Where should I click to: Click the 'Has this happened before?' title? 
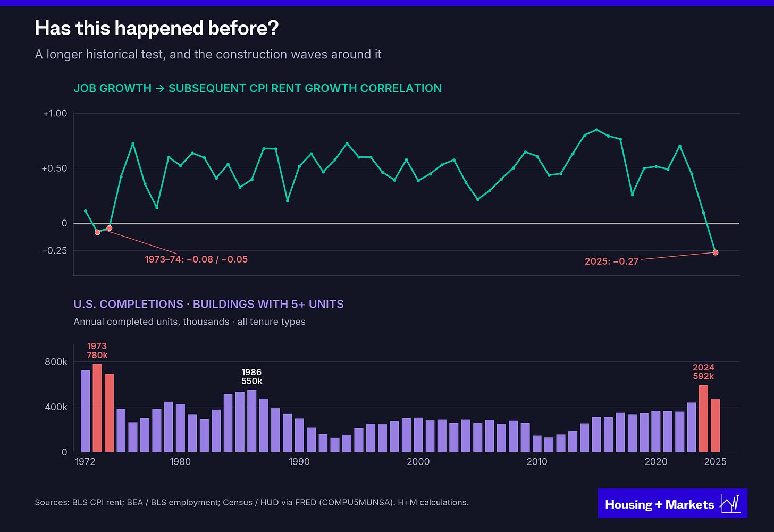pyautogui.click(x=157, y=28)
